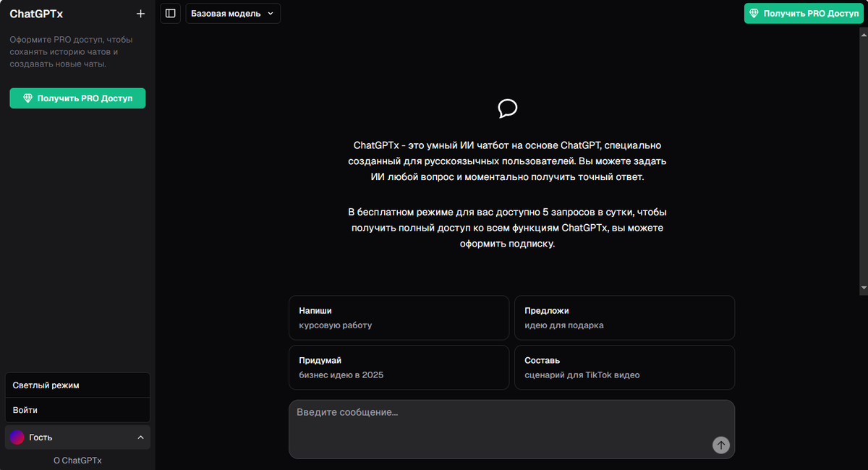Send message with the arrow icon
This screenshot has height=470, width=868.
pos(720,445)
